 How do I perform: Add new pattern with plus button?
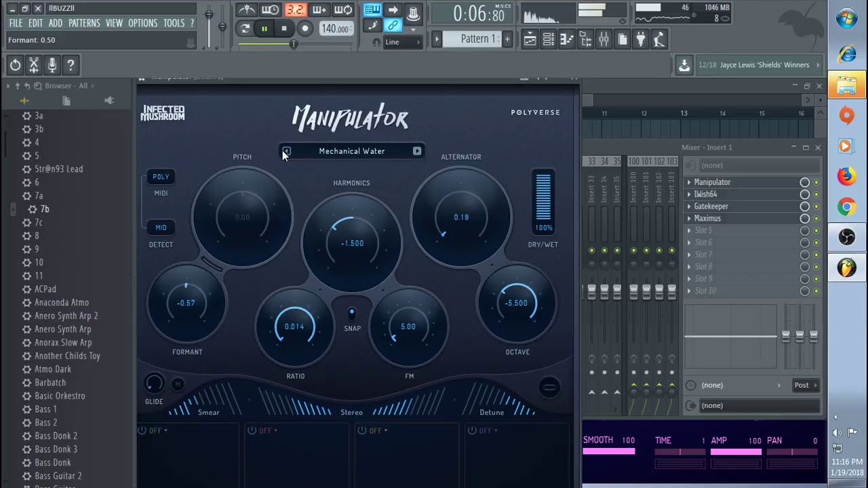click(x=507, y=39)
